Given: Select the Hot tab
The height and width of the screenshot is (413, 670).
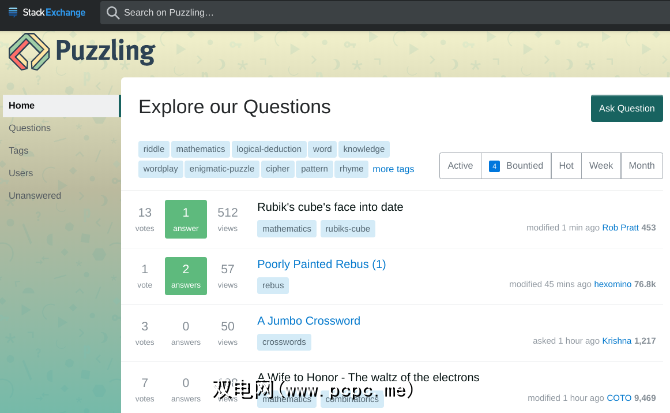Looking at the screenshot, I should (x=566, y=166).
